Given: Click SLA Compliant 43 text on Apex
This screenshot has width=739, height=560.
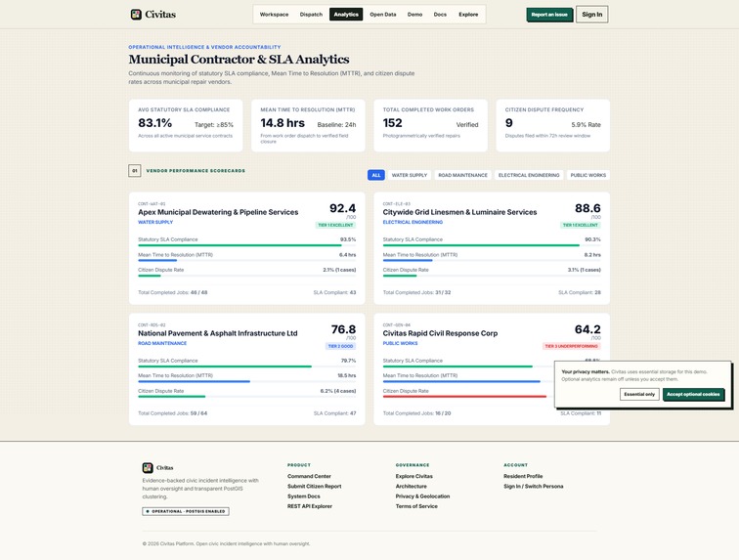Looking at the screenshot, I should point(334,293).
